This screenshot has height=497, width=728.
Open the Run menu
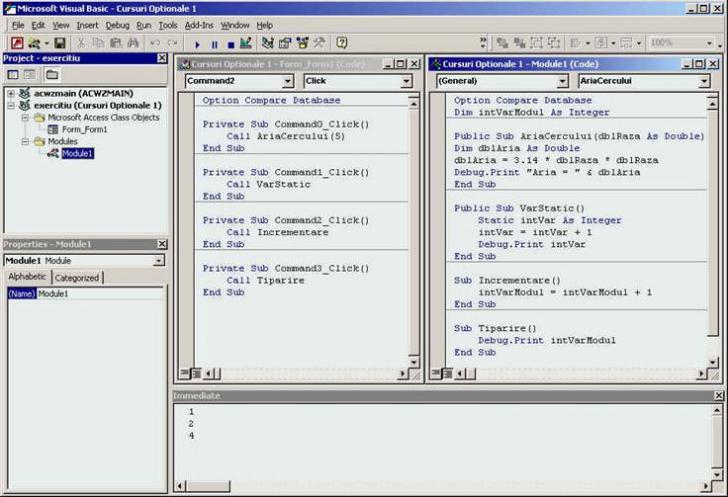click(144, 25)
